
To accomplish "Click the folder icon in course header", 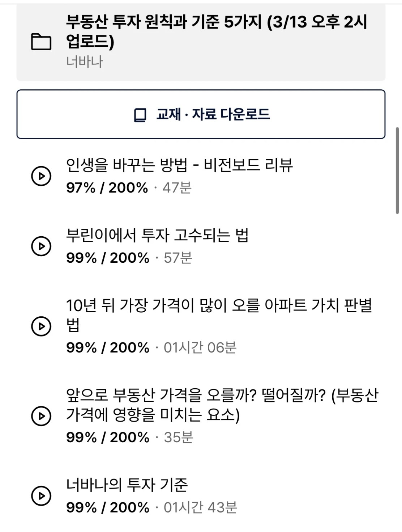I will pyautogui.click(x=41, y=42).
